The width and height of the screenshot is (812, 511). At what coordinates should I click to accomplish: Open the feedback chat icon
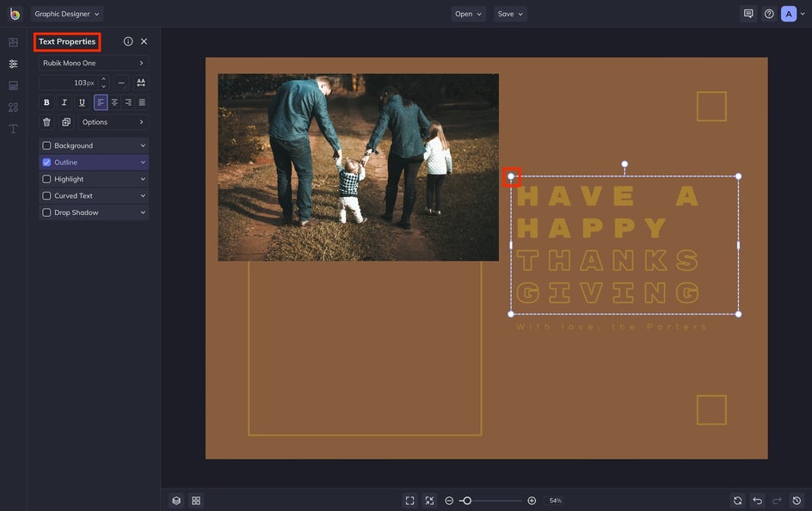click(x=748, y=14)
